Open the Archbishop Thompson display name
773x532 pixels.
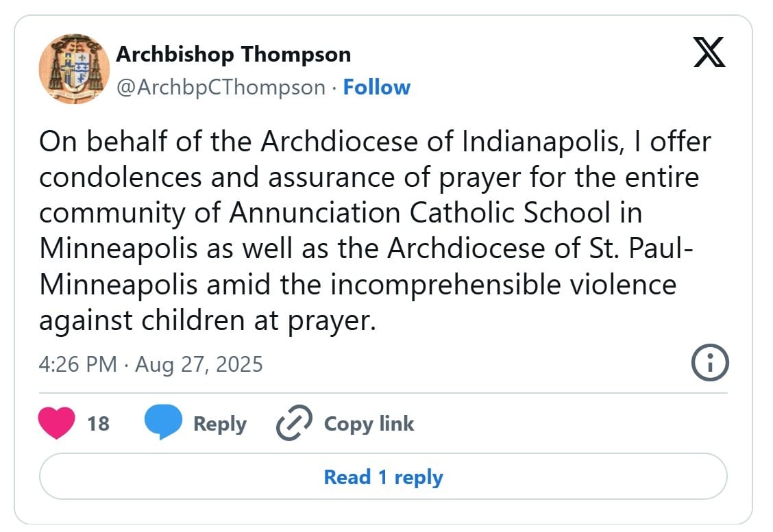click(233, 54)
